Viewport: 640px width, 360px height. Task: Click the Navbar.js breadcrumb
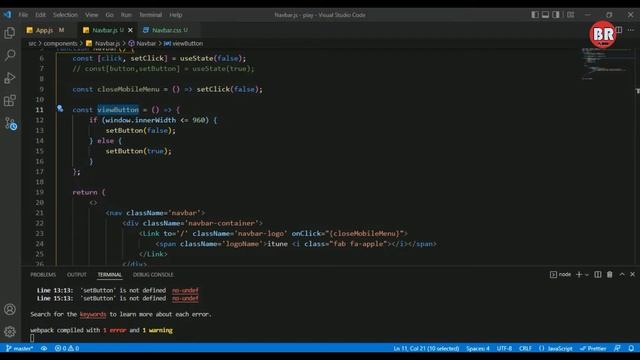click(x=107, y=43)
